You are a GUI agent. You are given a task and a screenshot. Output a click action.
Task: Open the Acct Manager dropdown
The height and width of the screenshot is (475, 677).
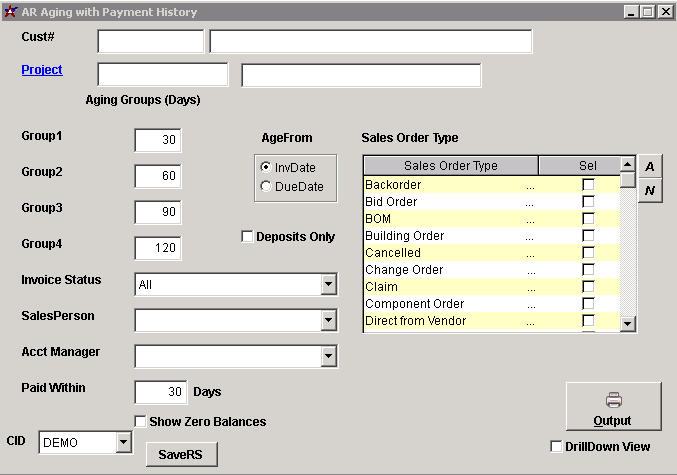tap(328, 357)
